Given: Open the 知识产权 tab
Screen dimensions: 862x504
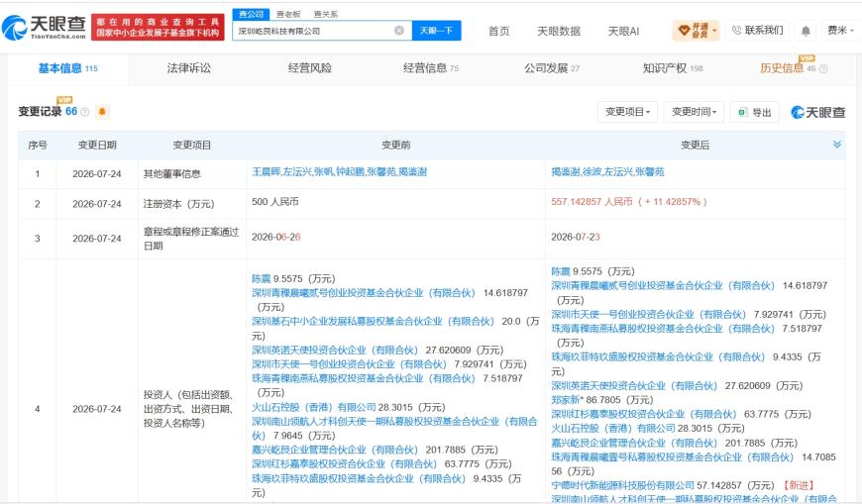Looking at the screenshot, I should (x=673, y=68).
